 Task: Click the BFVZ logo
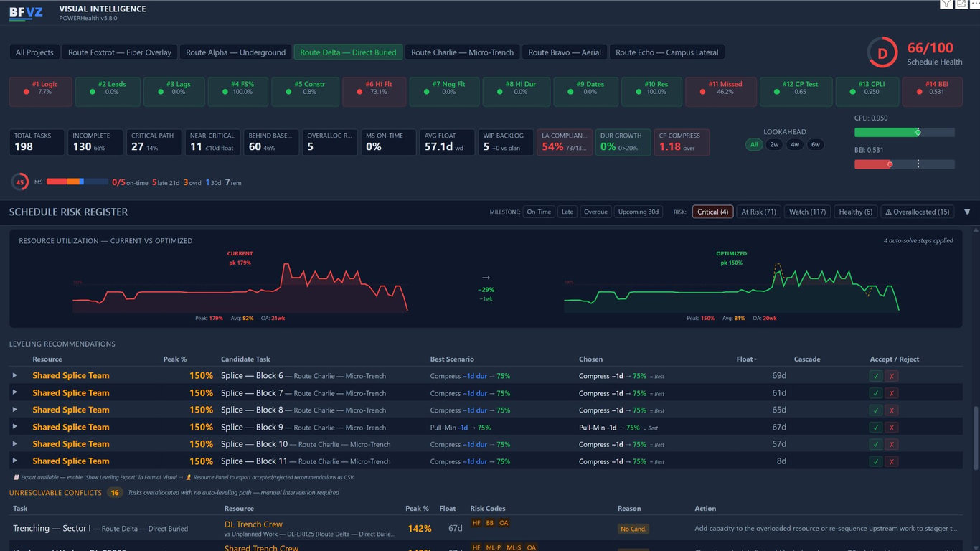point(27,13)
